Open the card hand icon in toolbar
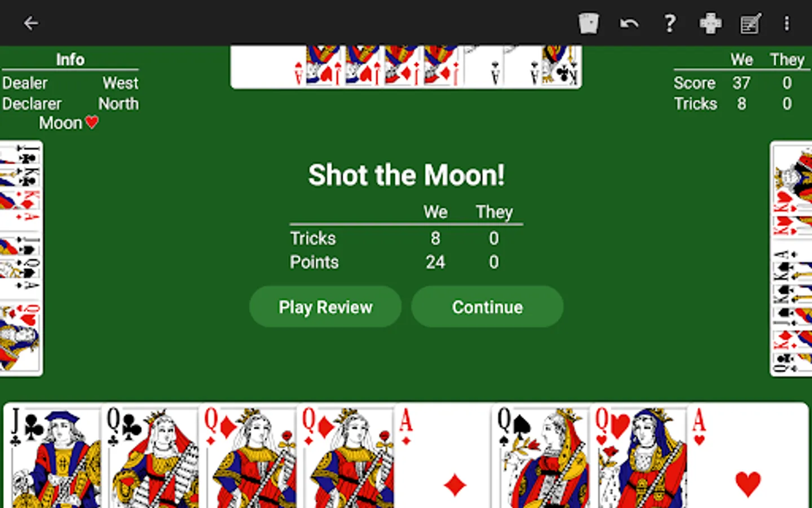812x508 pixels. coord(588,23)
